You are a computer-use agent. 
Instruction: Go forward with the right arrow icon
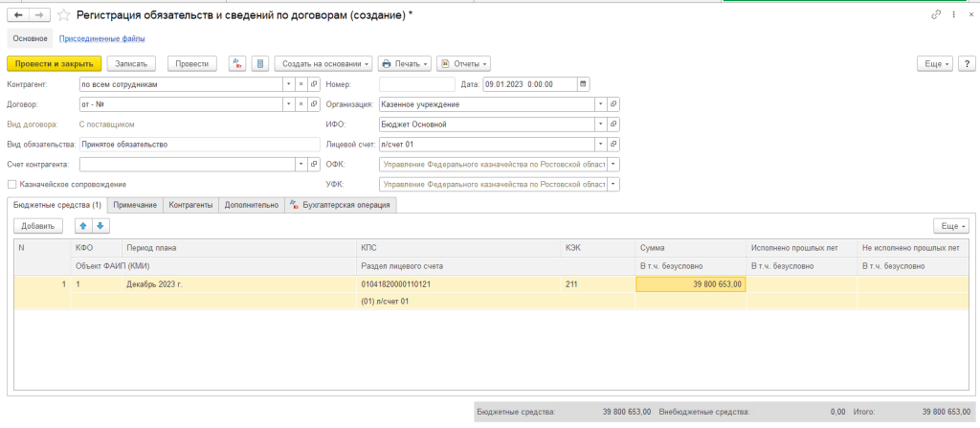pyautogui.click(x=38, y=14)
